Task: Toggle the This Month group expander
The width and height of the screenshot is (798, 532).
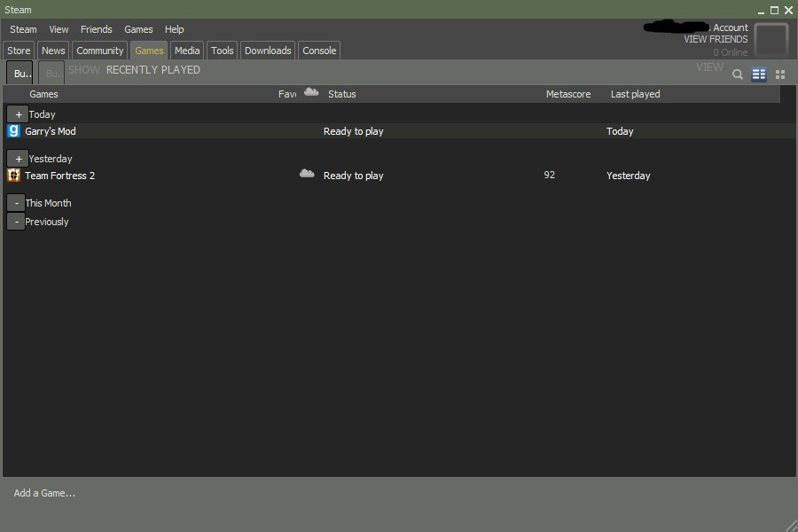Action: tap(16, 203)
